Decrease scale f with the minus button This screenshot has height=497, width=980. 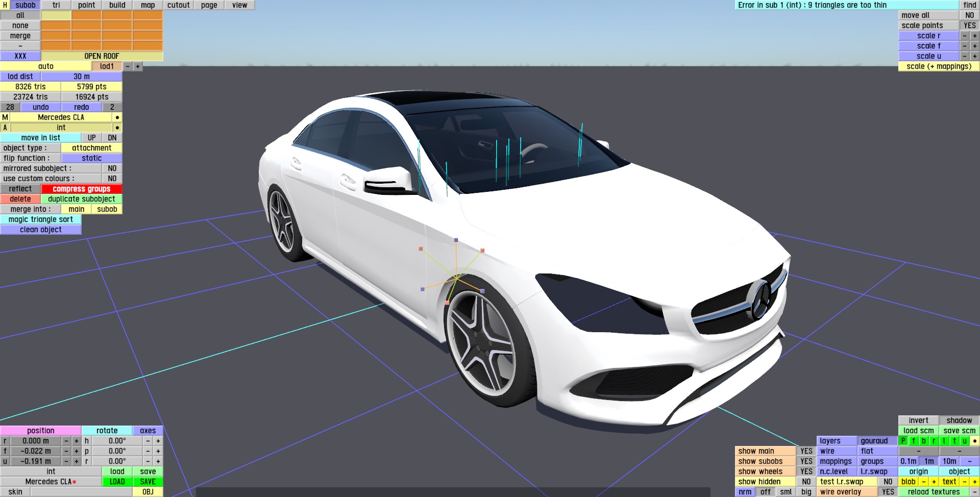[x=965, y=46]
